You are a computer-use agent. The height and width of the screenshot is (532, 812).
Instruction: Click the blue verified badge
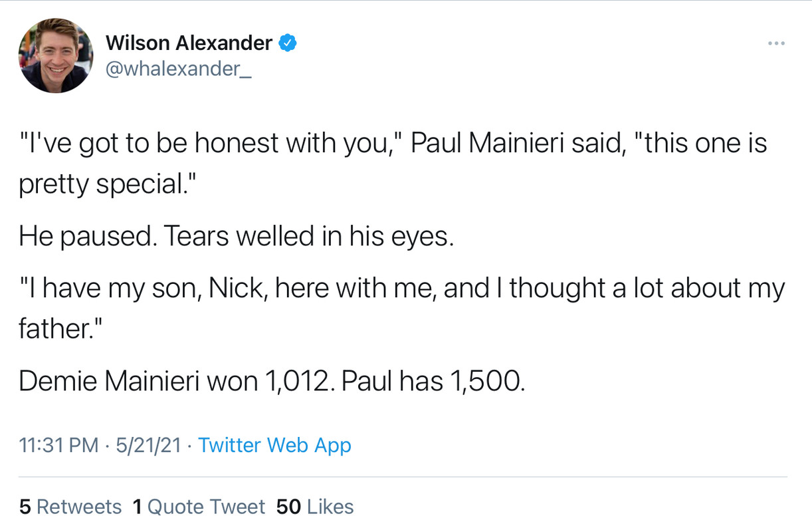point(287,43)
